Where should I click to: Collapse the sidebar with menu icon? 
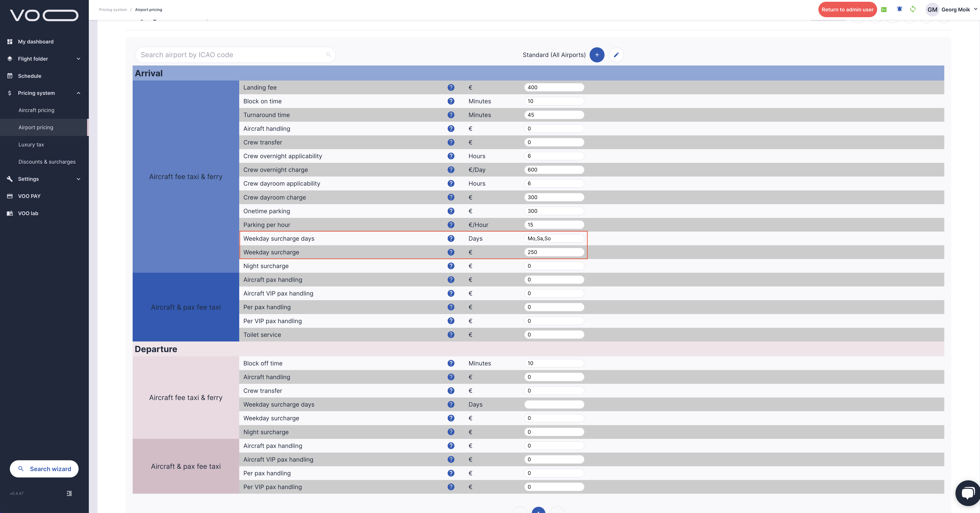[x=69, y=493]
